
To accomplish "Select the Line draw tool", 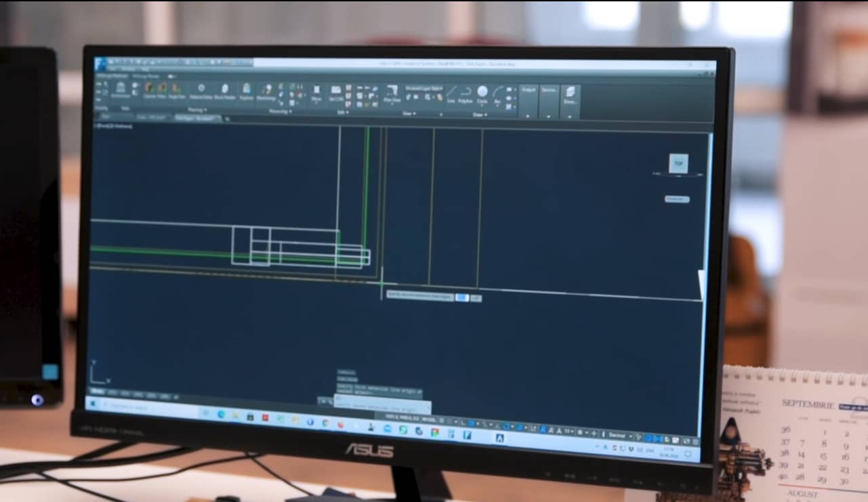I will coord(451,93).
